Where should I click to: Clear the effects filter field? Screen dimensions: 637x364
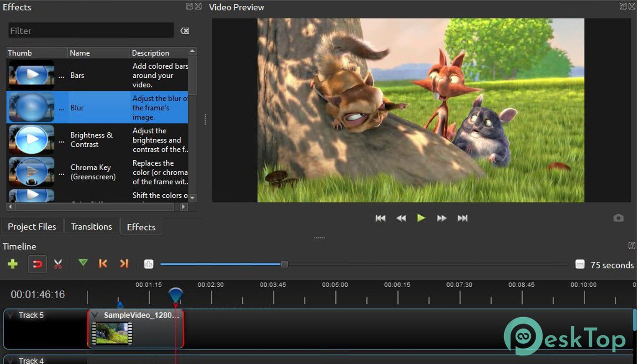(185, 31)
